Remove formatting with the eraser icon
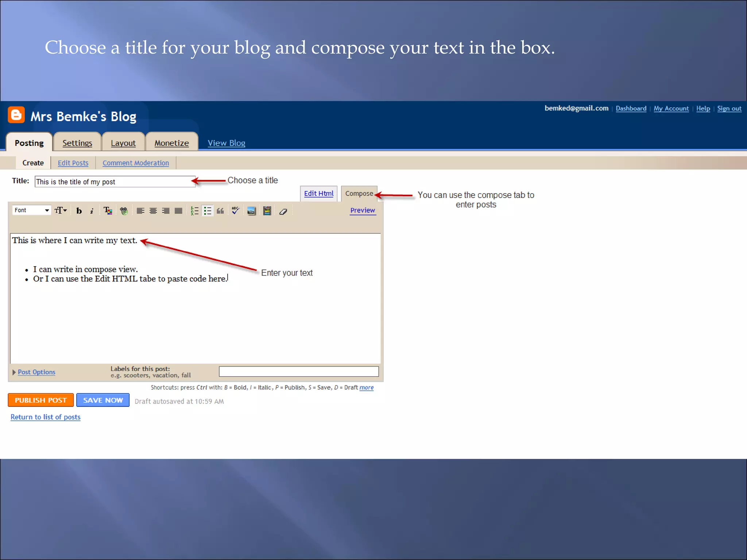This screenshot has width=747, height=560. (x=283, y=211)
